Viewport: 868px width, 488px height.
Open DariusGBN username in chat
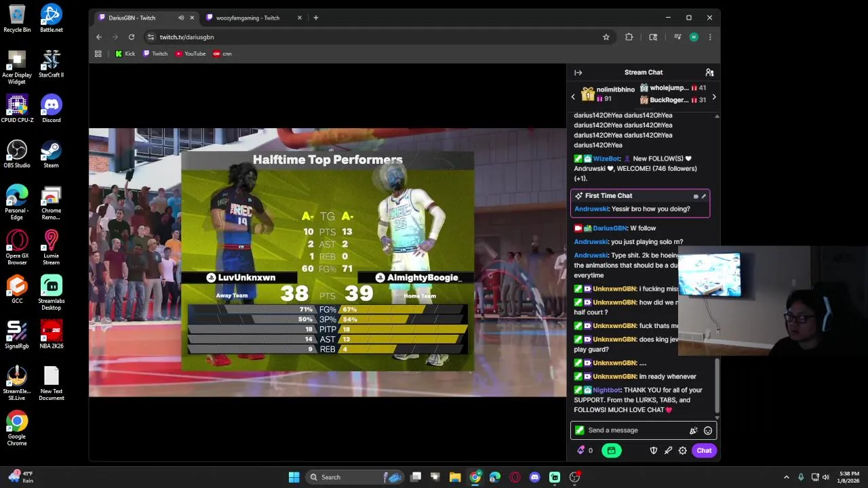pos(610,228)
